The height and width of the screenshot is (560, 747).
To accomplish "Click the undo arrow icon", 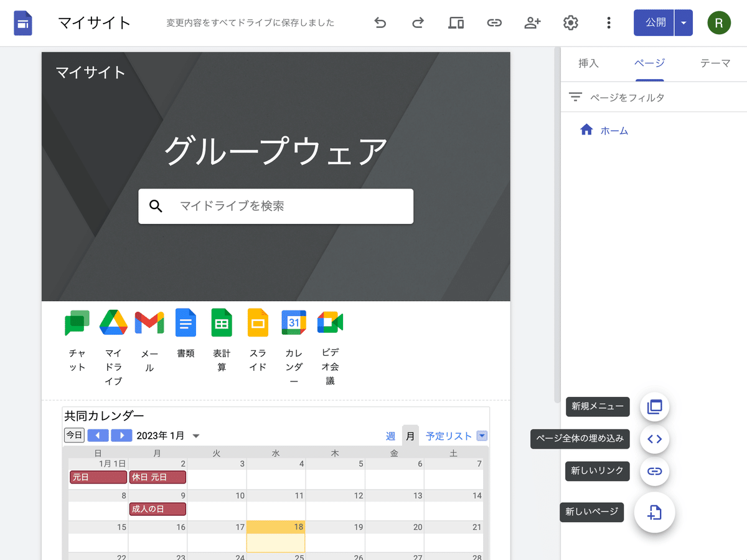I will [380, 23].
